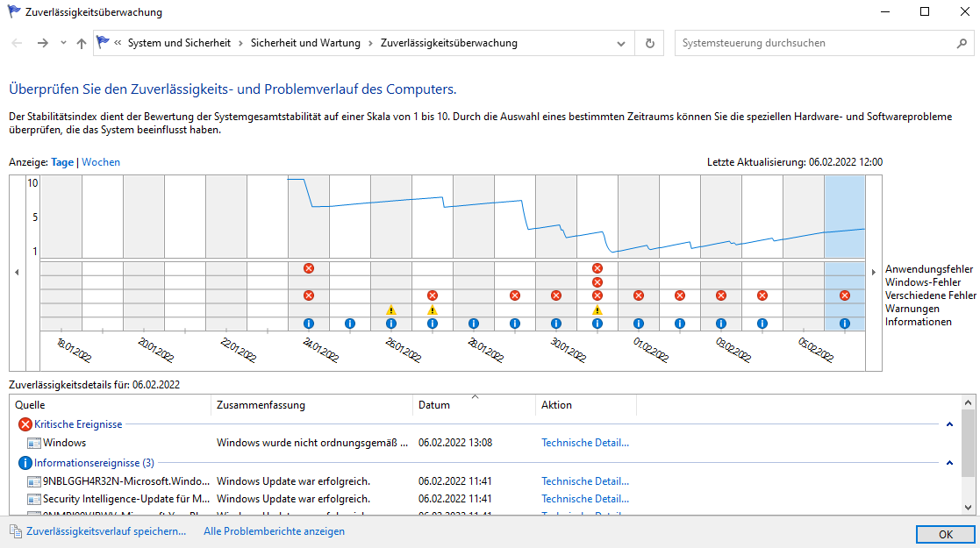Click the search magnifier in Systemsteuerung durchsuchen
The width and height of the screenshot is (980, 548).
coord(963,42)
